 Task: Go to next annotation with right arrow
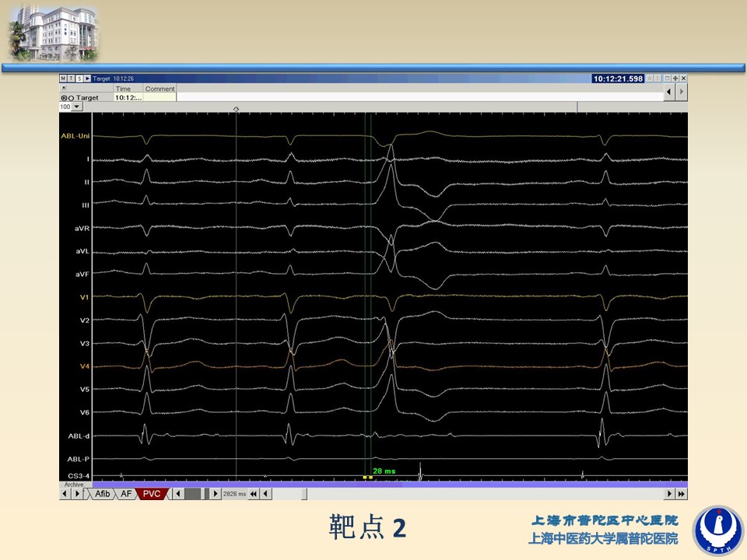682,92
